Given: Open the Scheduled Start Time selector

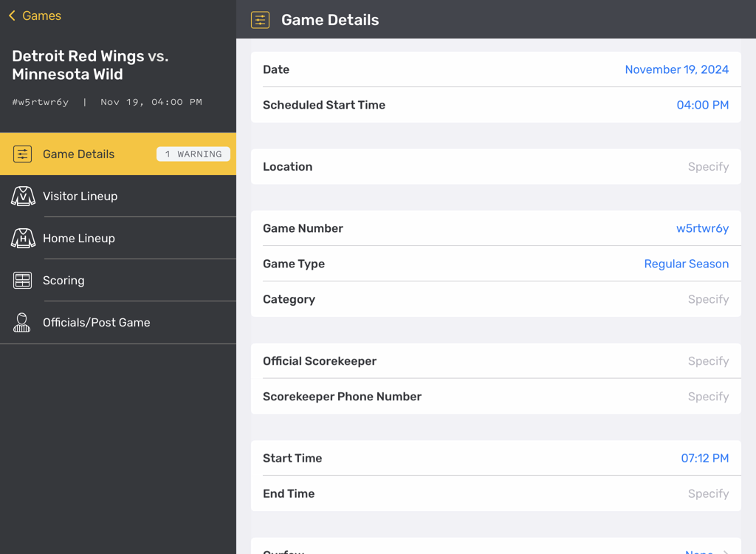Looking at the screenshot, I should pos(702,105).
